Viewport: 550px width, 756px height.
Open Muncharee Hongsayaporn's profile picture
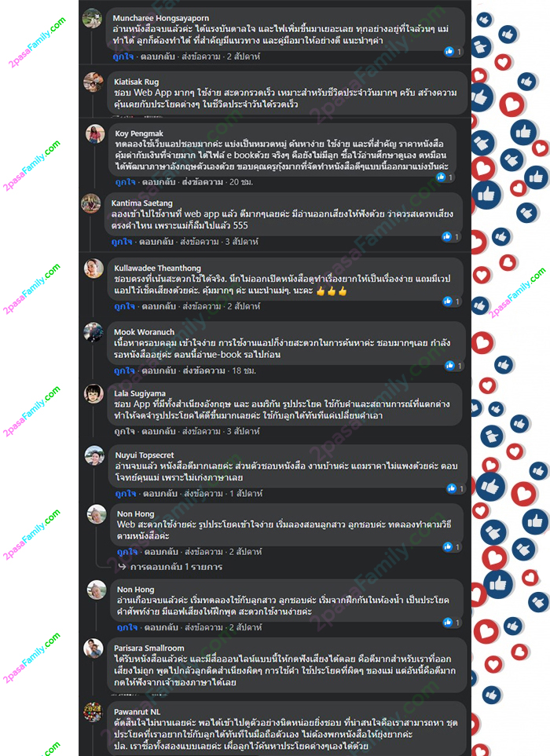[x=92, y=19]
